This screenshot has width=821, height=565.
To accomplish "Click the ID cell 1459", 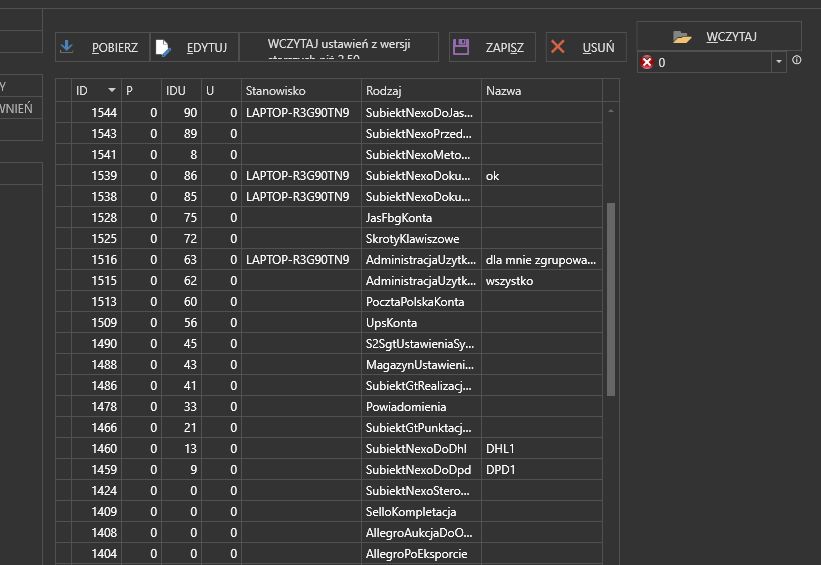I will click(x=96, y=470).
